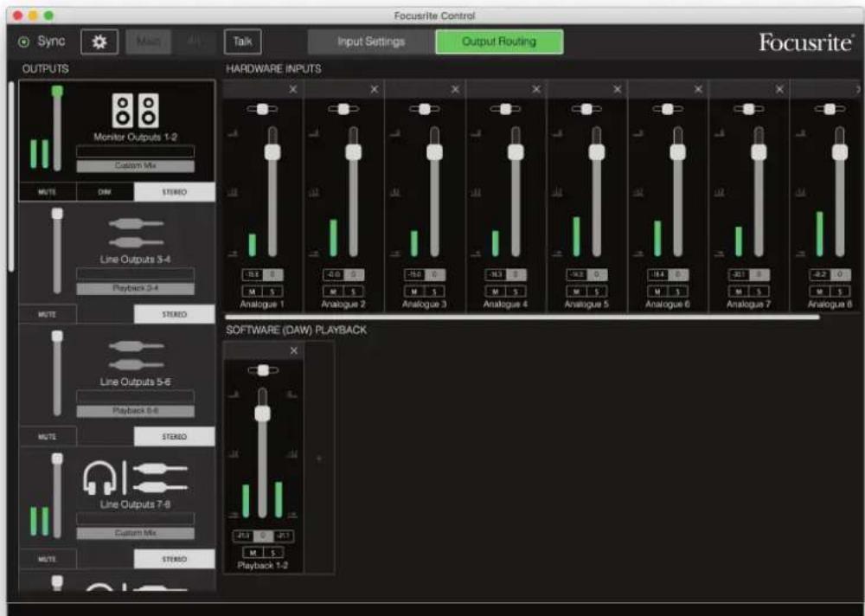The width and height of the screenshot is (865, 616).
Task: Add a new software playback channel
Action: point(319,459)
